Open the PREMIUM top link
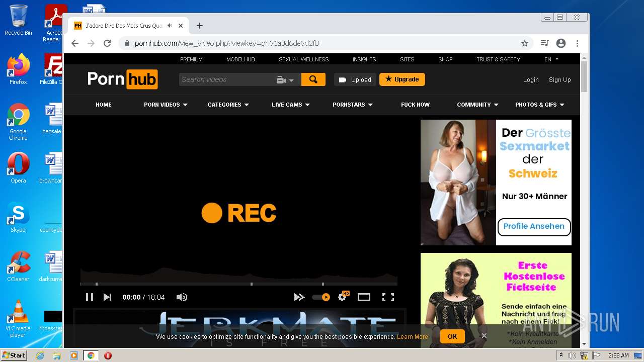Screen dimensions: 644x362 191,59
